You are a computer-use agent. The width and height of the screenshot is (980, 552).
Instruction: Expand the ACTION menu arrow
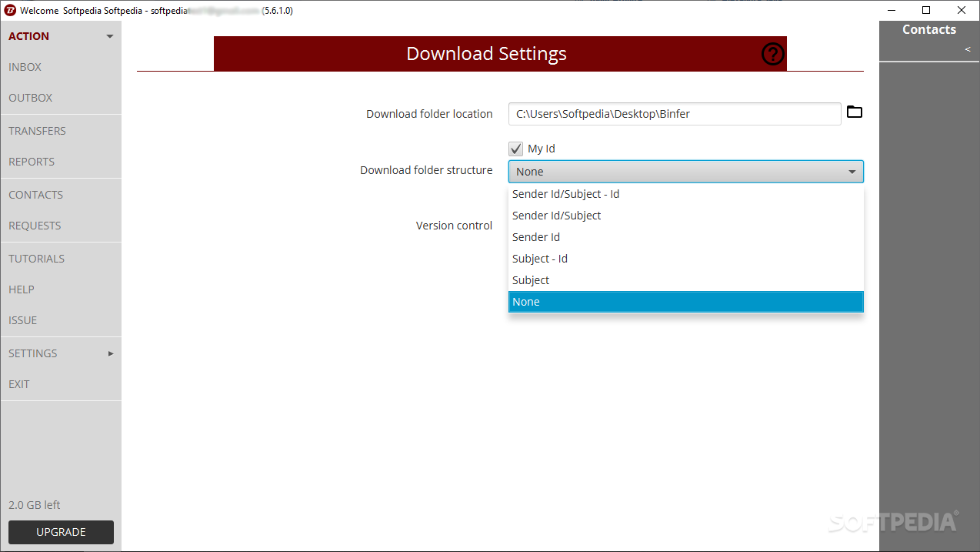tap(110, 36)
